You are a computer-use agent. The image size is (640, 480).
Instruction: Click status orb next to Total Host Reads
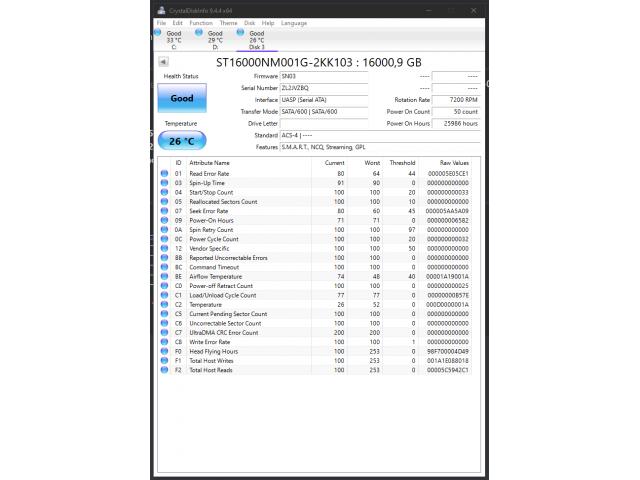click(165, 370)
